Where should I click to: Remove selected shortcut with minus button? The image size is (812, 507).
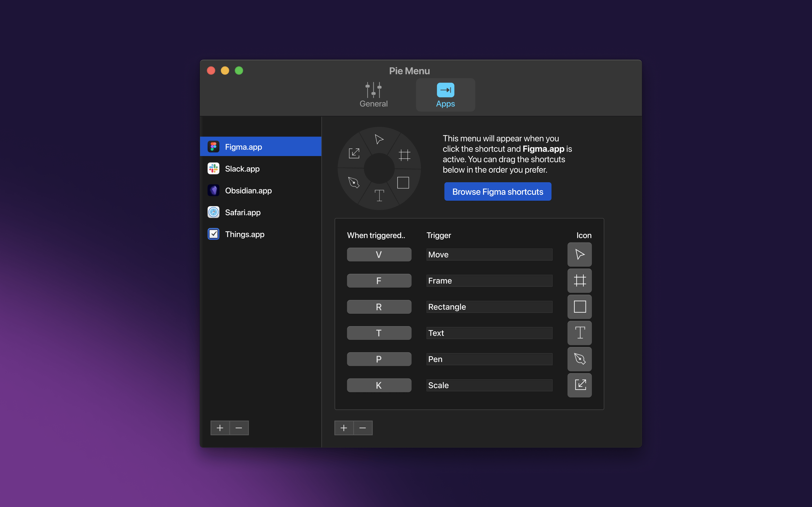point(363,428)
